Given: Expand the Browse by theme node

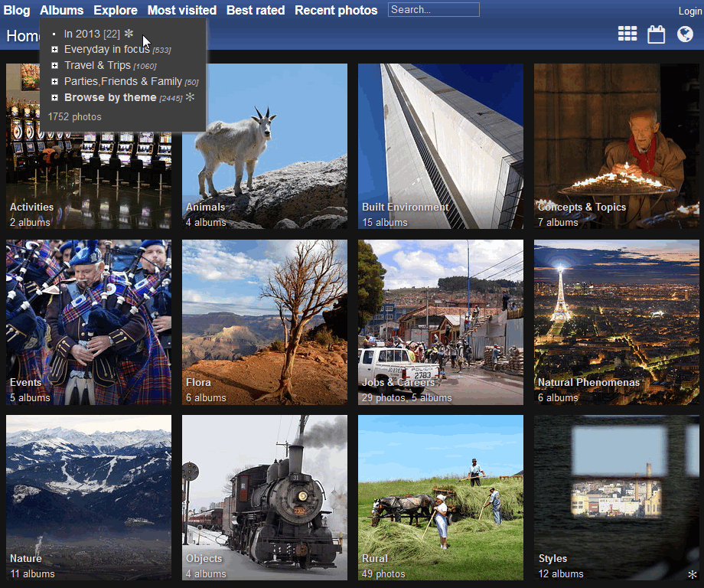Looking at the screenshot, I should (54, 98).
